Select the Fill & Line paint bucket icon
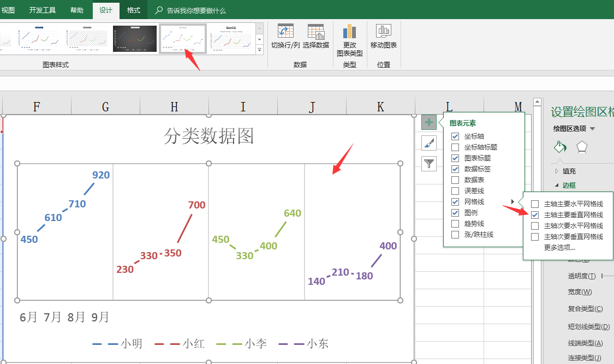The width and height of the screenshot is (614, 364). (560, 147)
